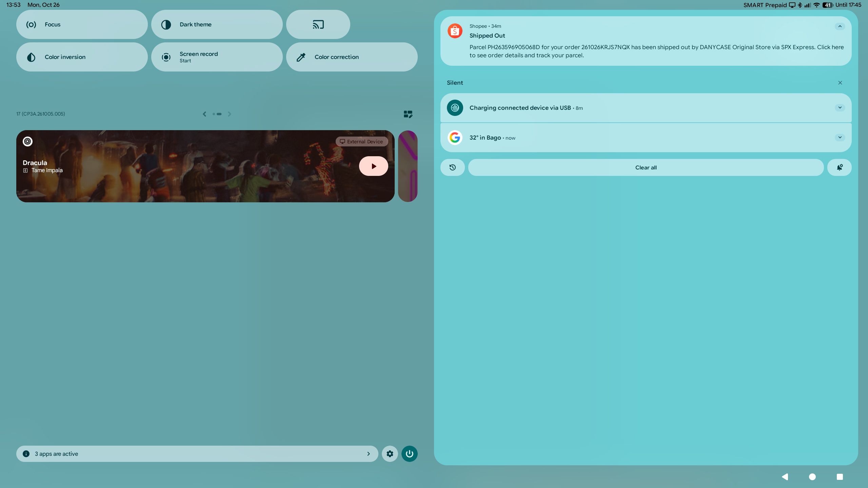Screen dimensions: 868x488
Task: Tap the mobile signal status icon
Action: click(807, 5)
